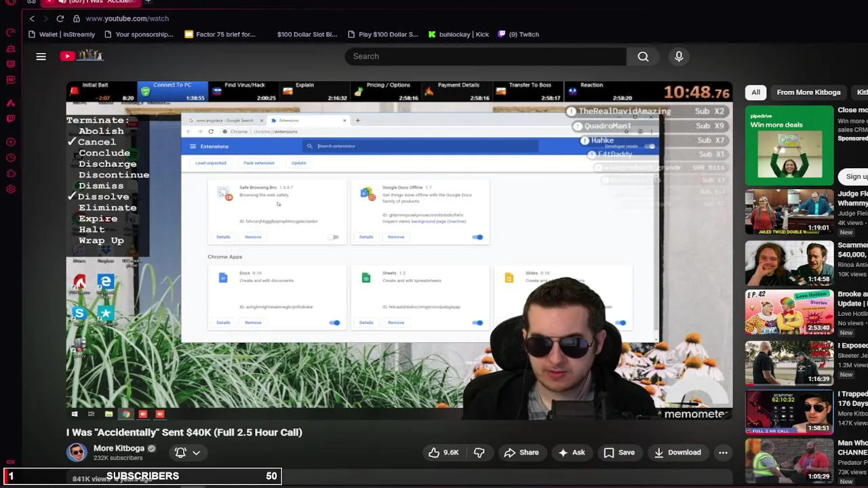Screen dimensions: 868x488
Task: Share this video
Action: 521,452
